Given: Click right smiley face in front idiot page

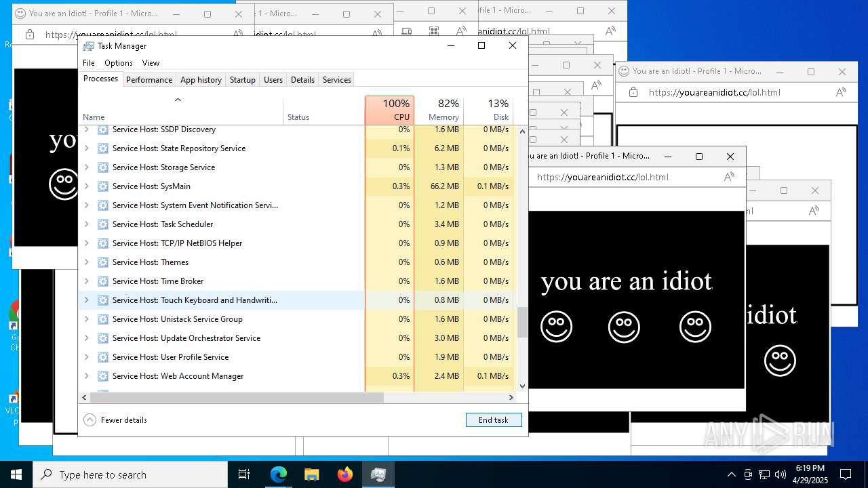Looking at the screenshot, I should [695, 327].
